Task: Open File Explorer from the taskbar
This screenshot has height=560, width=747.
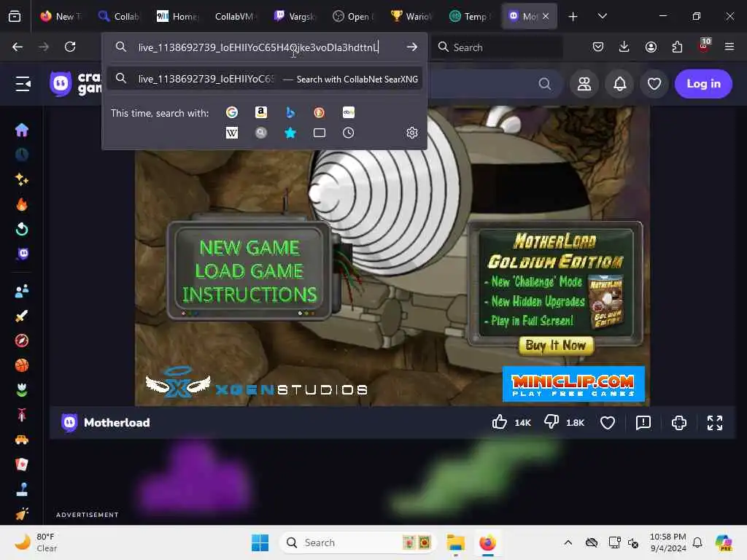Action: (455, 542)
